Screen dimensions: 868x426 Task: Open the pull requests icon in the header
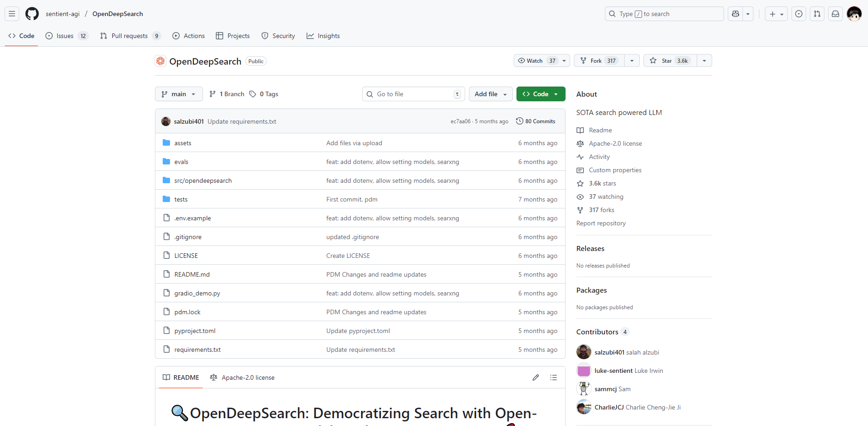click(x=817, y=14)
